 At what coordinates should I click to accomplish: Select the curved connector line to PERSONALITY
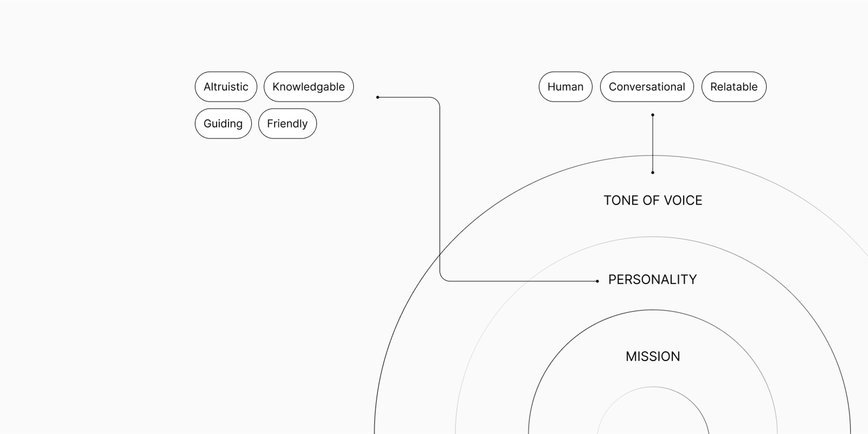point(440,189)
